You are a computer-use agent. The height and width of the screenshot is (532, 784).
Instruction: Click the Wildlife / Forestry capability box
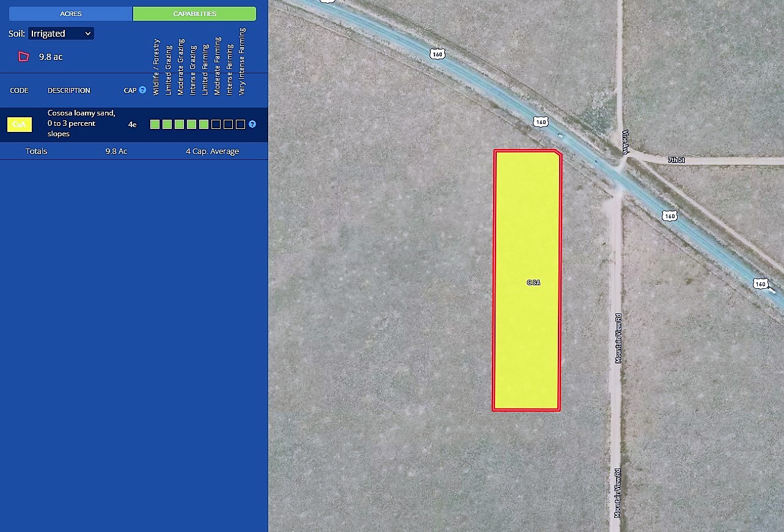pos(155,125)
